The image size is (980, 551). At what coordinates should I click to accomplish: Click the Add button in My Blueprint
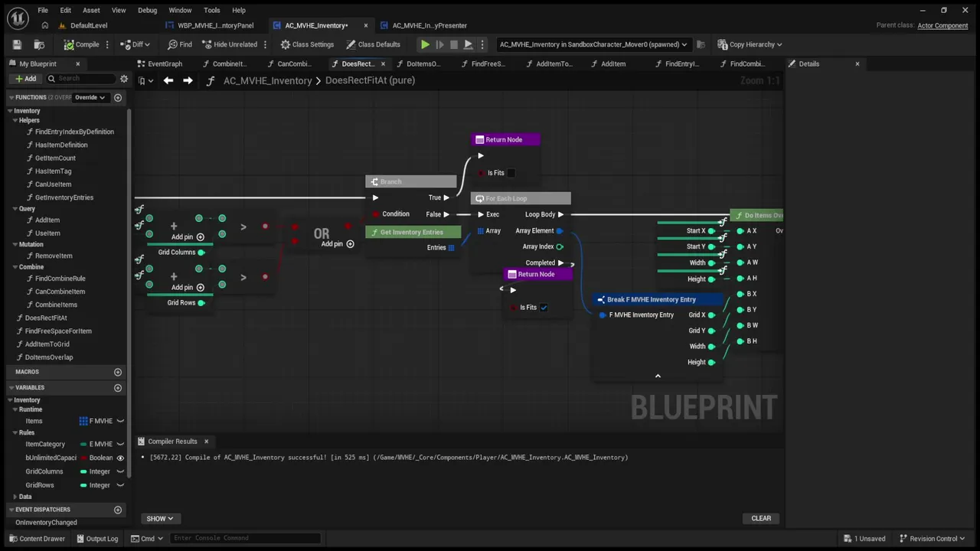25,79
